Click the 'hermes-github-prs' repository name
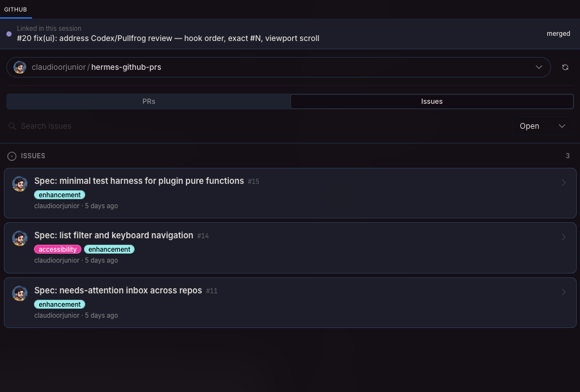Image resolution: width=580 pixels, height=392 pixels. tap(126, 67)
